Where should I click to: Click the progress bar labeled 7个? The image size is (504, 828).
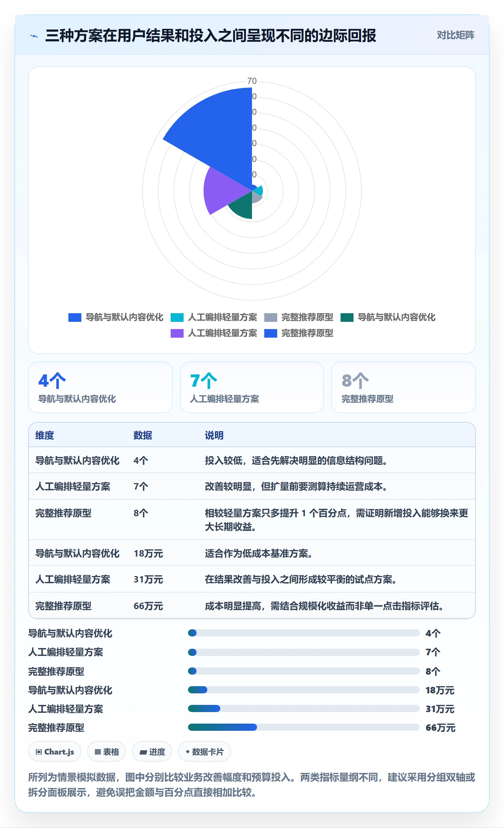(x=303, y=652)
